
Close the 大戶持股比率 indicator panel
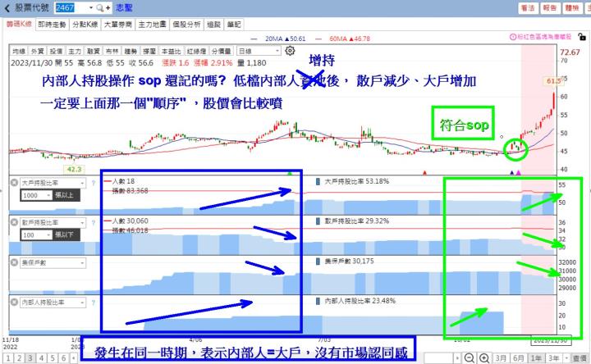click(x=14, y=183)
